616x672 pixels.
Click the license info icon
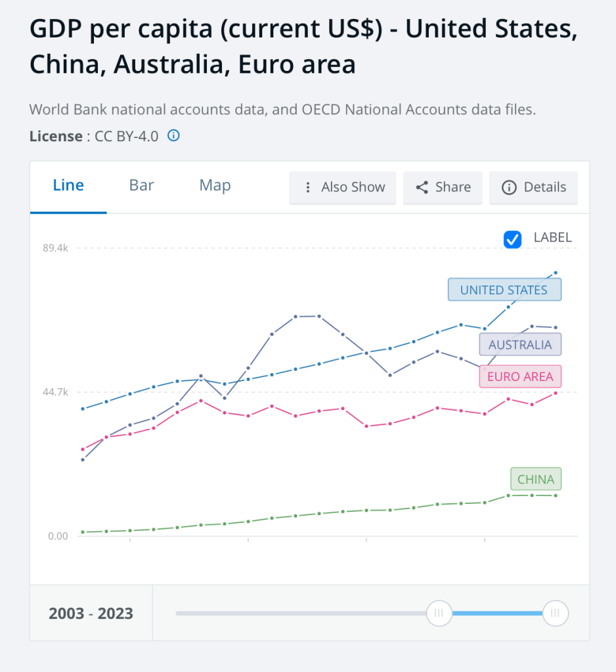173,136
